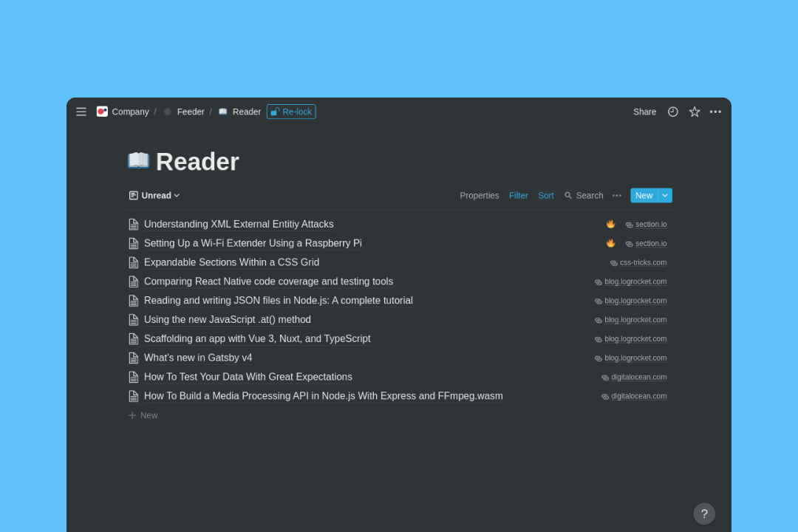The width and height of the screenshot is (798, 532).
Task: Go to Feeder in breadcrumb
Action: 191,112
